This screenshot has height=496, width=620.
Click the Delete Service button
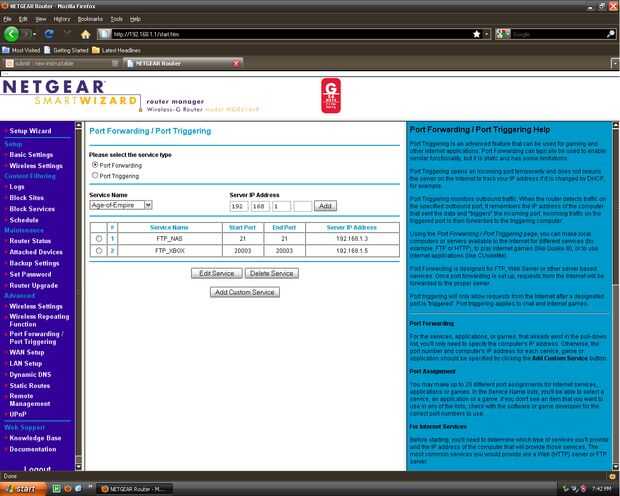click(x=272, y=273)
